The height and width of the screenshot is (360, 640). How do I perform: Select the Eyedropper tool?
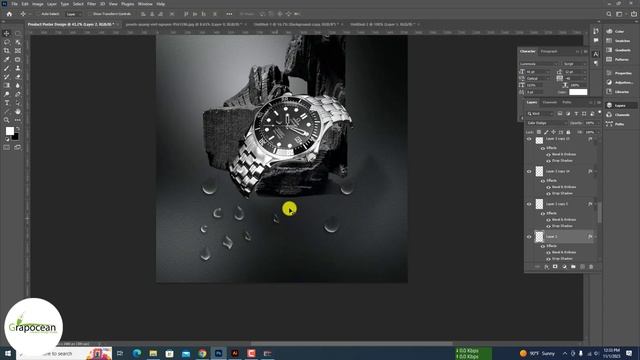click(x=7, y=60)
